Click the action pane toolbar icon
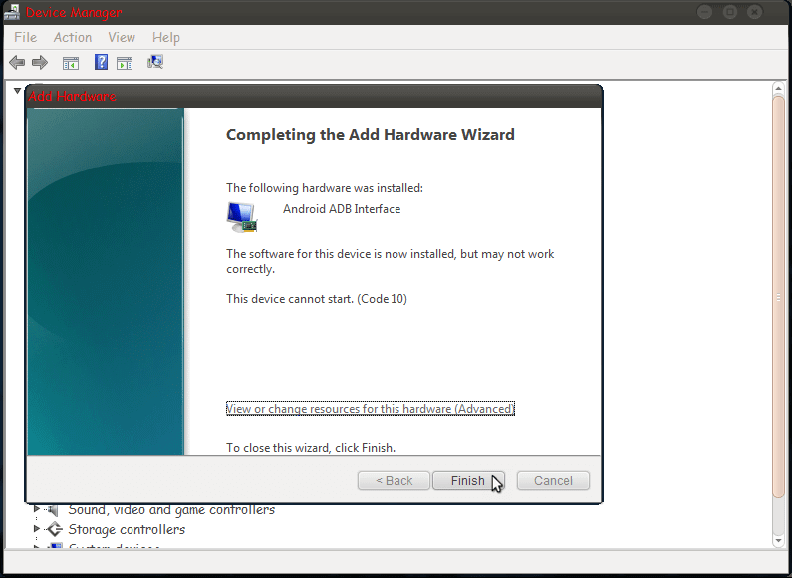The height and width of the screenshot is (578, 792). click(124, 63)
